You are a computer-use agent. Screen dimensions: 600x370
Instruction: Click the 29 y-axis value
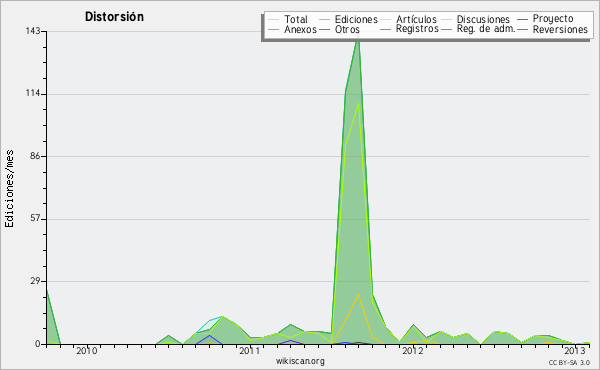[35, 281]
